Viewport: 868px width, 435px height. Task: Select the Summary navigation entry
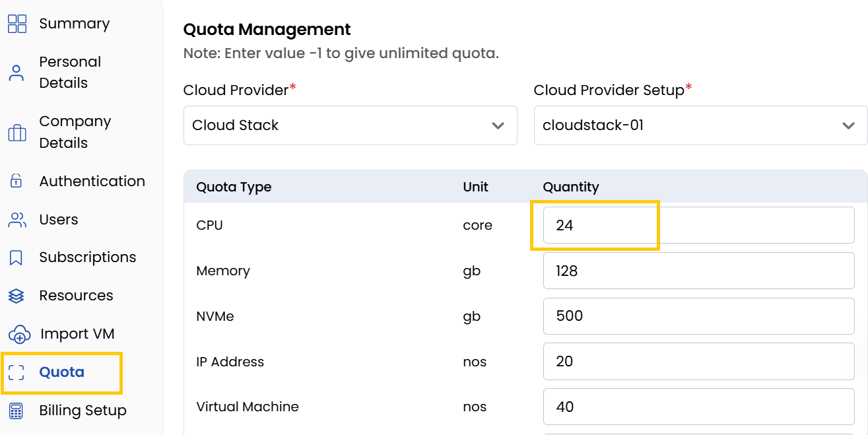click(x=75, y=23)
